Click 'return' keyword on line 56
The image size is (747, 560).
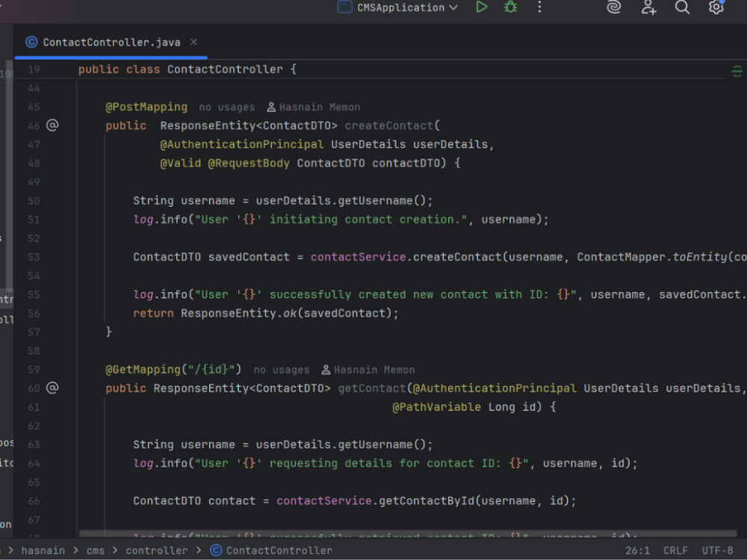(153, 314)
